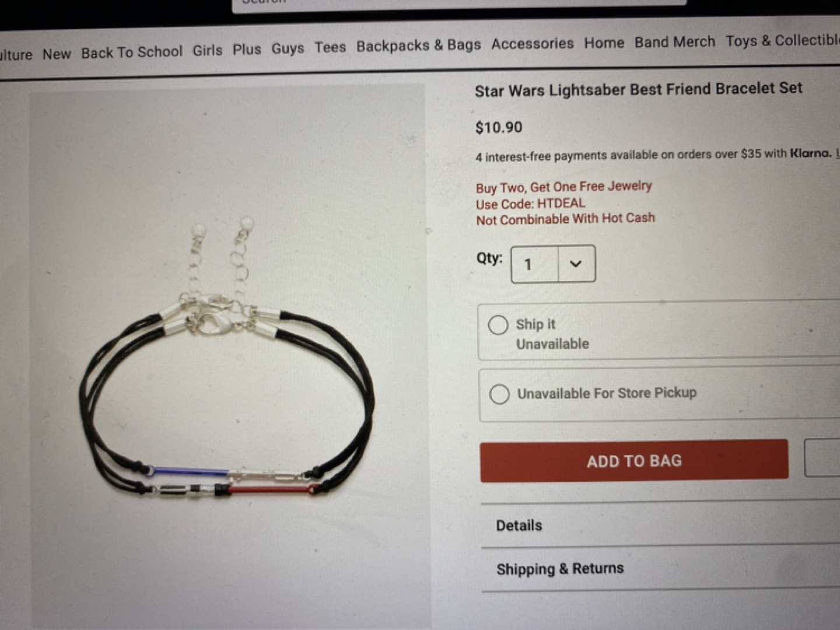The height and width of the screenshot is (630, 840).
Task: Select the Ship it radio button
Action: click(x=498, y=325)
